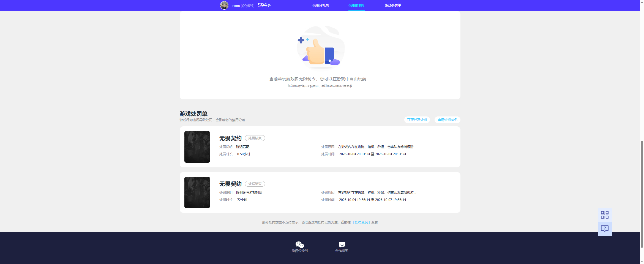Click the WeChat 微信公众号 icon
The width and height of the screenshot is (644, 264).
(x=300, y=244)
